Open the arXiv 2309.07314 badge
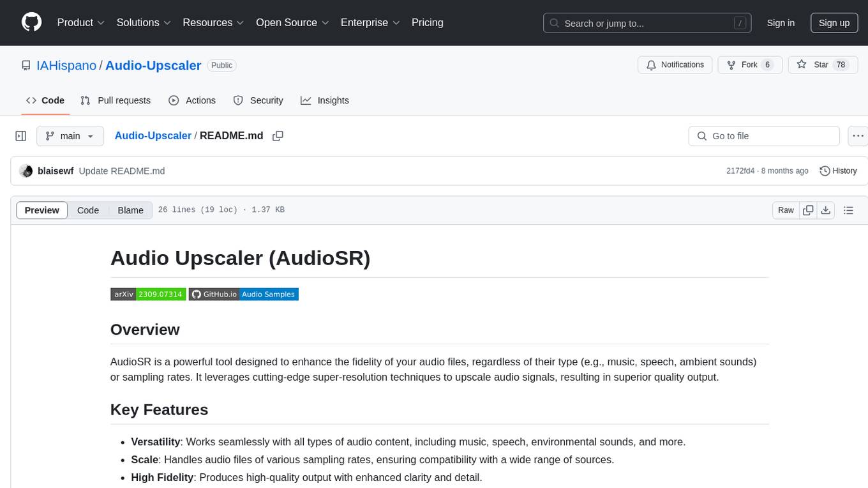868x488 pixels. (x=148, y=294)
